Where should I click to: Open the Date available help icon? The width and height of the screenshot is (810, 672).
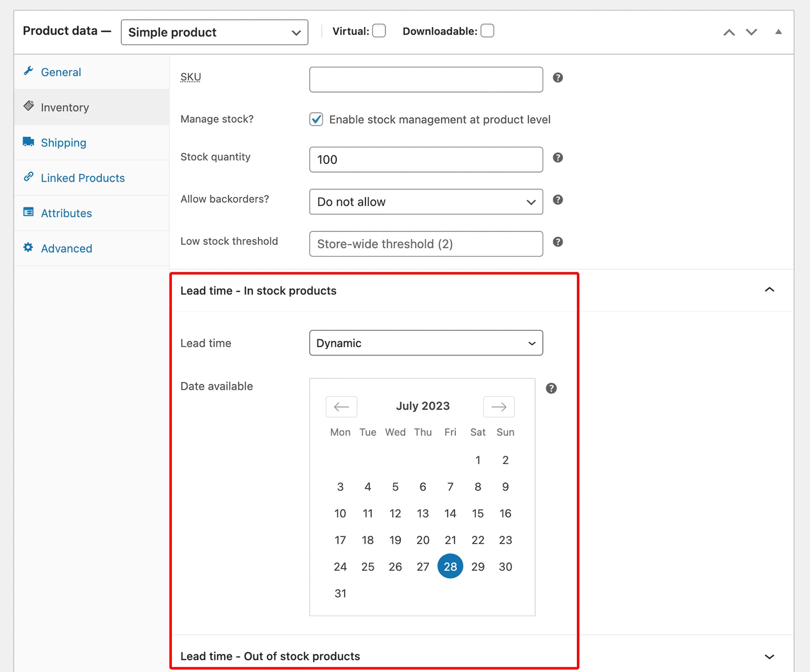[x=551, y=388]
